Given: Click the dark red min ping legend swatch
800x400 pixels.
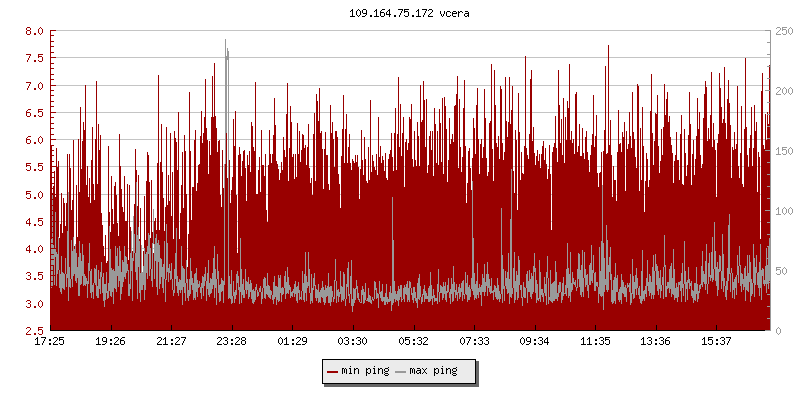Looking at the screenshot, I should pyautogui.click(x=333, y=371).
